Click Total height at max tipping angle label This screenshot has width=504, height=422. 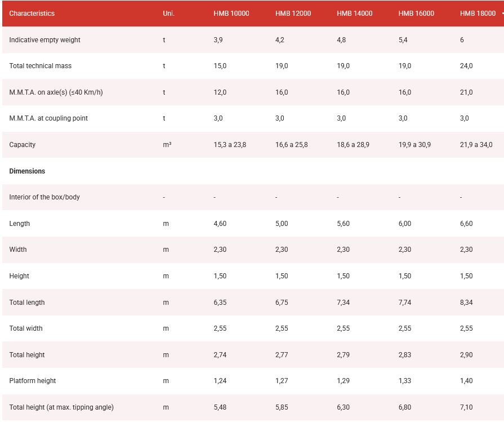coord(61,407)
